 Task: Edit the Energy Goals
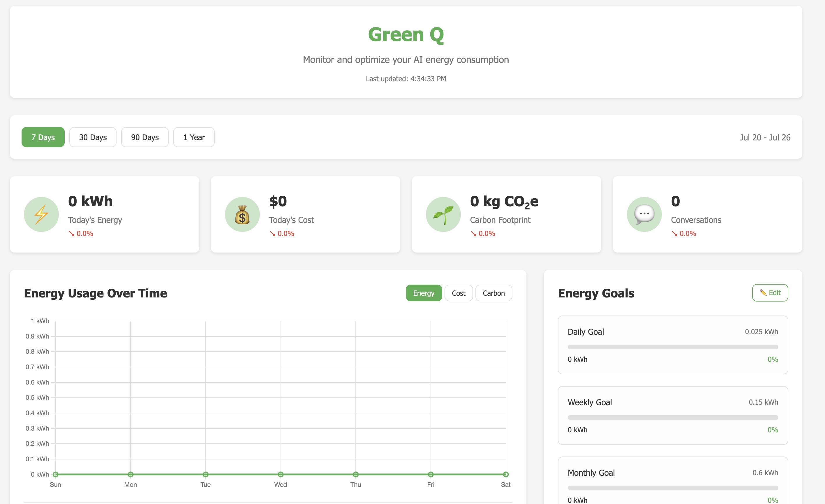pos(770,293)
